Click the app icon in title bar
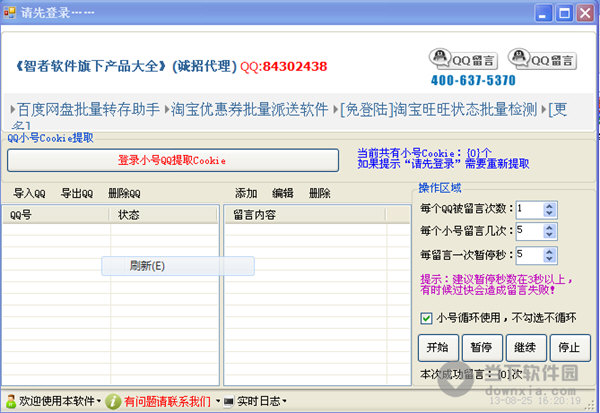 coord(10,12)
